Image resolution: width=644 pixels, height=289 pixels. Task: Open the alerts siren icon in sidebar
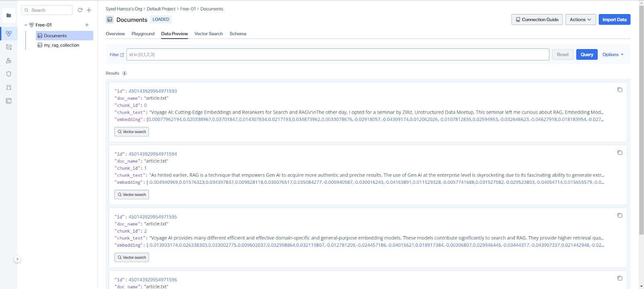[8, 87]
